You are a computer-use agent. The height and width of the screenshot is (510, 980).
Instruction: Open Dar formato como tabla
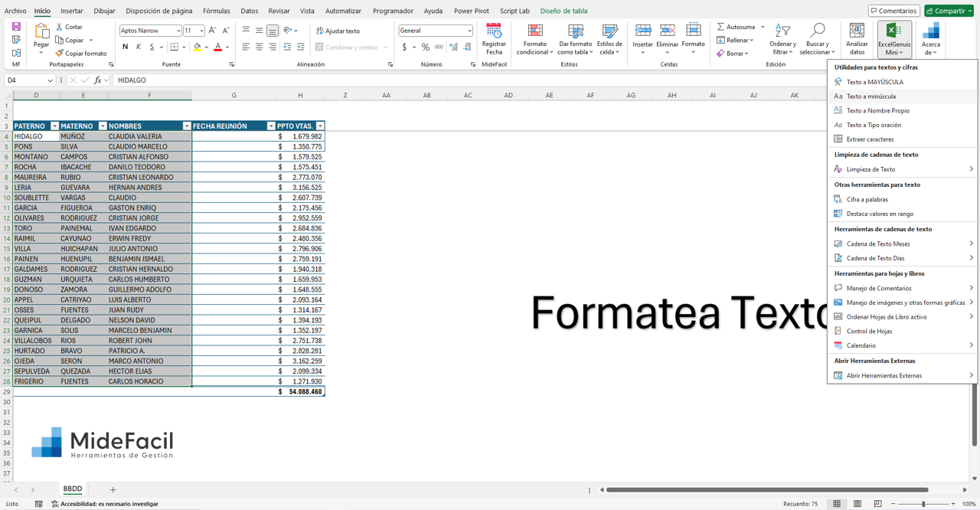pos(575,39)
